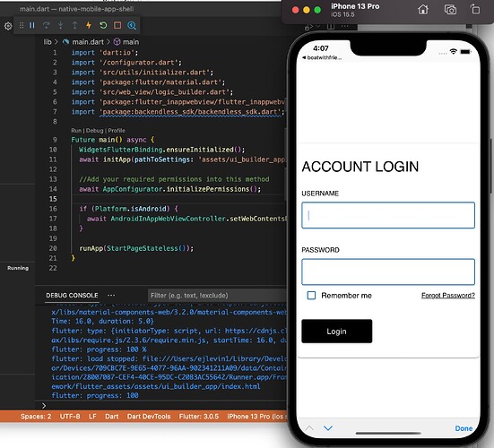
Task: Open the Forgot Password? link
Action: [447, 296]
